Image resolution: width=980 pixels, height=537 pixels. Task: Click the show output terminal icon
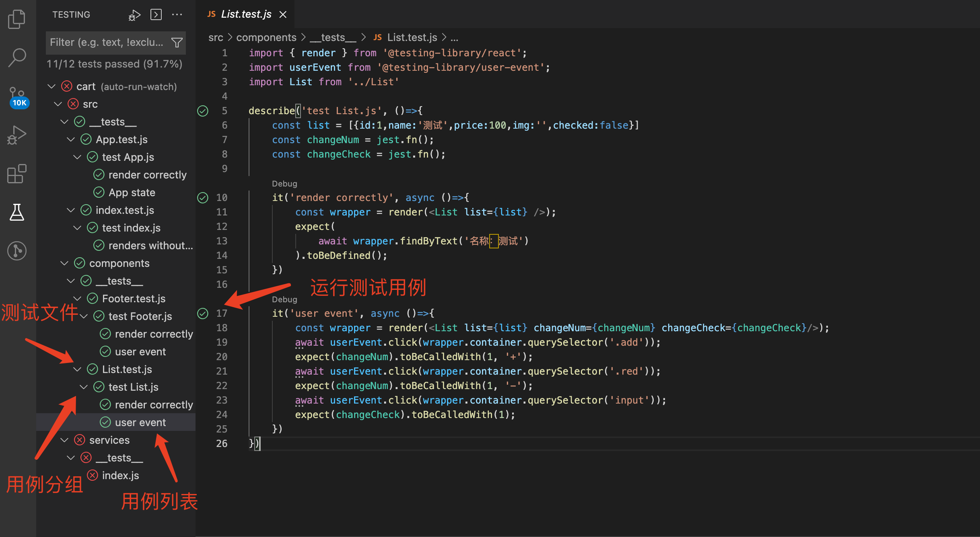coord(156,15)
